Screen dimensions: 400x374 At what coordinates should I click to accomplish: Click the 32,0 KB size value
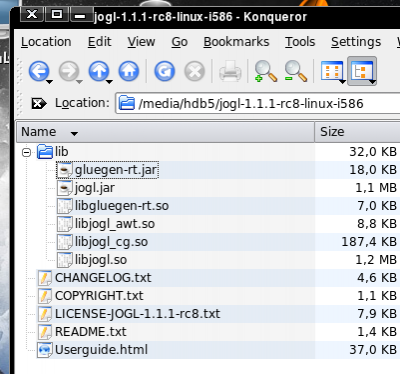tap(373, 152)
